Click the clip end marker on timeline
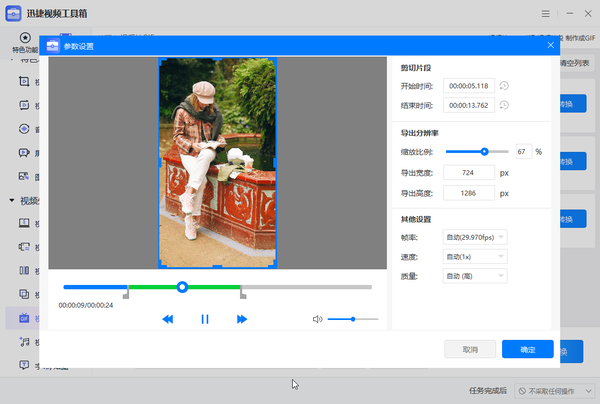 [243, 293]
